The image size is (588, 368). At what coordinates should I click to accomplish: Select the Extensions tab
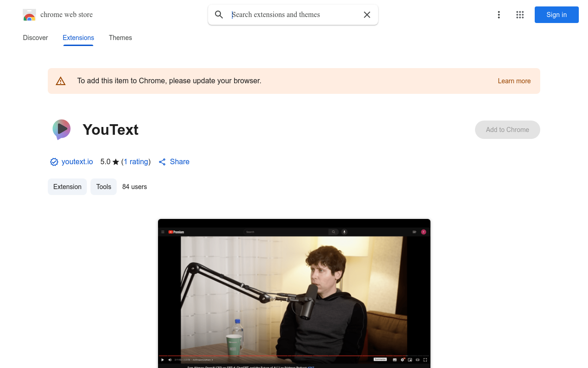click(x=79, y=38)
